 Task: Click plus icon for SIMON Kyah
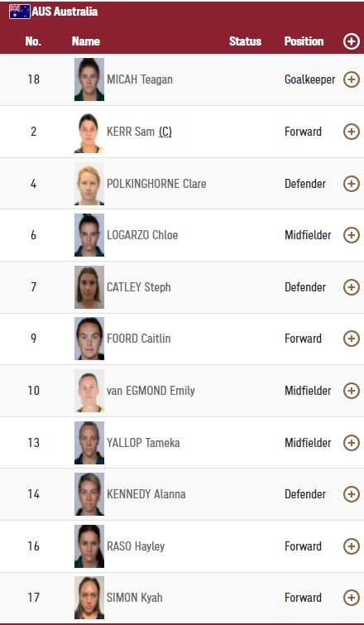click(x=352, y=598)
